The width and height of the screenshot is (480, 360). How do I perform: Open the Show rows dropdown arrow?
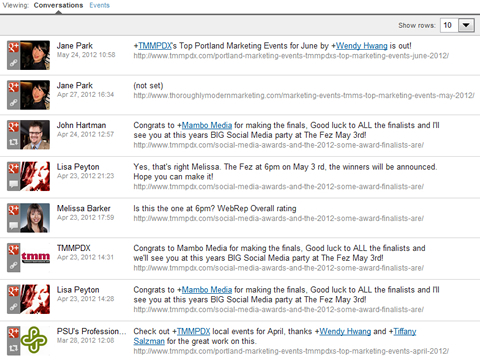466,25
